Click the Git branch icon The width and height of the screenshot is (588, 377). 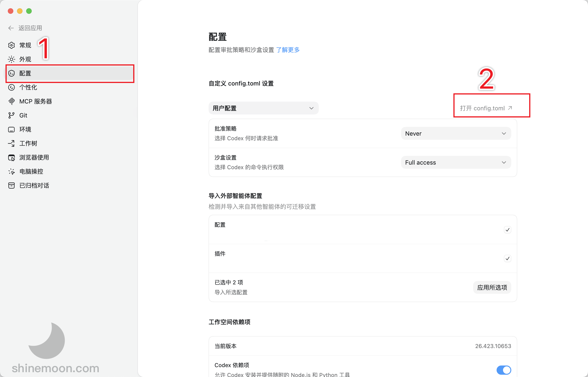(x=11, y=115)
